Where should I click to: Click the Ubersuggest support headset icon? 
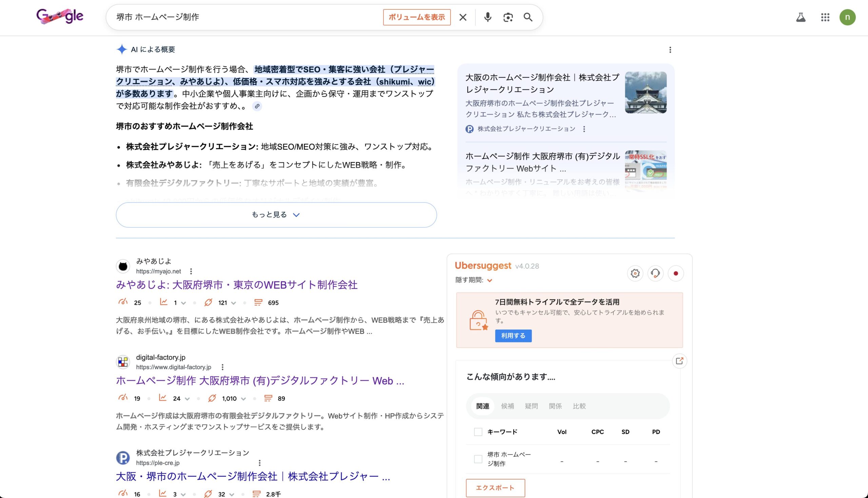[x=655, y=273]
